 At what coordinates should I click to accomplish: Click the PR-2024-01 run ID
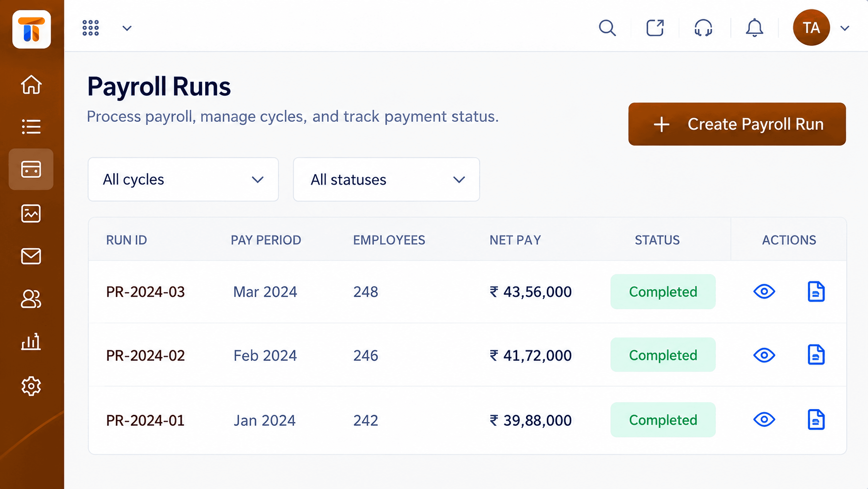click(x=146, y=420)
